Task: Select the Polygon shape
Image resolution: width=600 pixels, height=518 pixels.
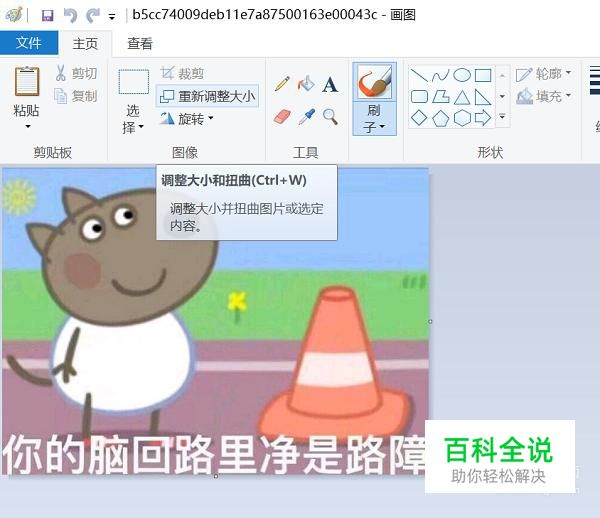Action: pos(440,97)
